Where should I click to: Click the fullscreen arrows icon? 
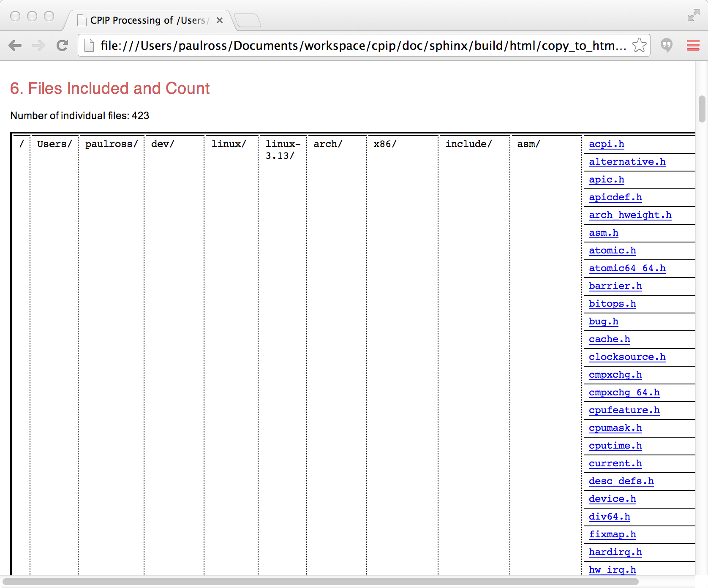tap(693, 15)
